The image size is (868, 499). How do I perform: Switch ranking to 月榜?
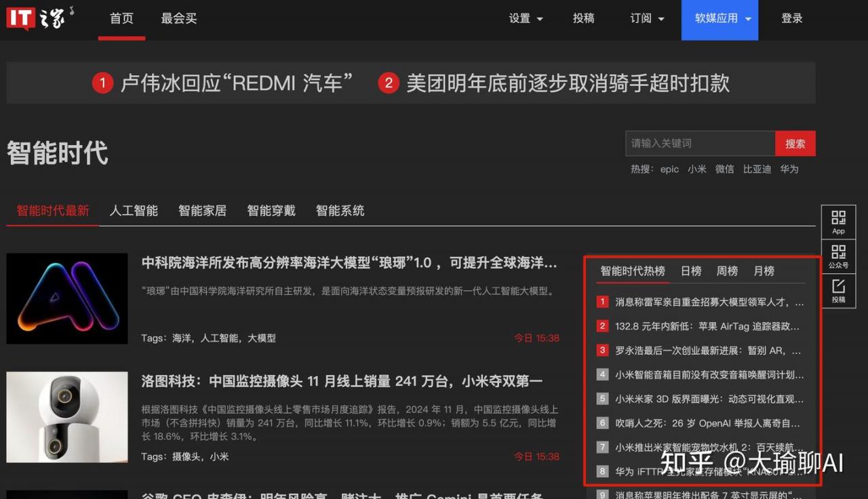(x=764, y=271)
